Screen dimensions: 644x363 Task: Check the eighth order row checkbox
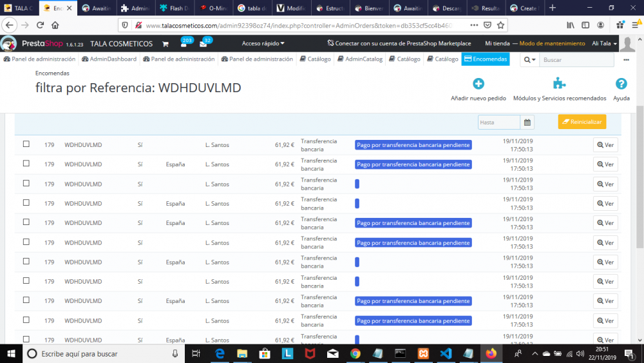26,280
